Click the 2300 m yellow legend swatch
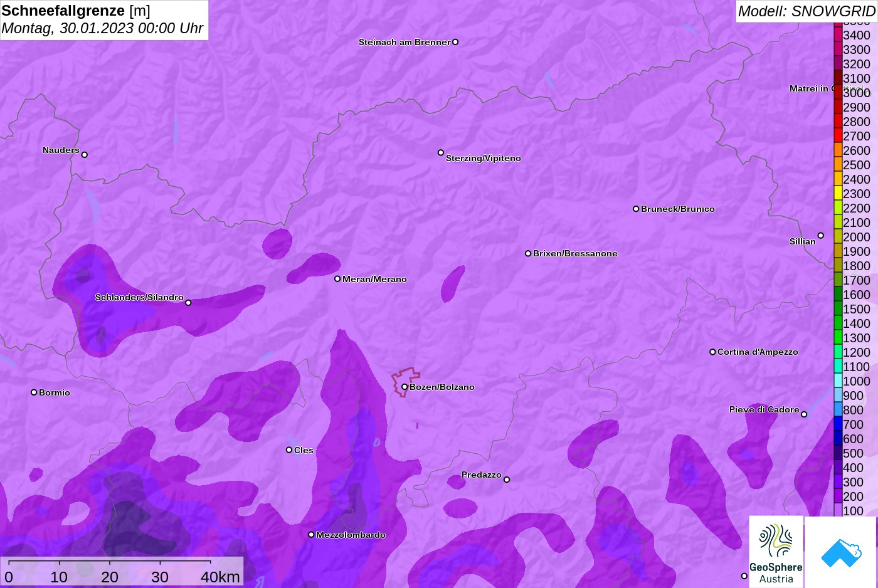This screenshot has width=878, height=588. [x=838, y=194]
